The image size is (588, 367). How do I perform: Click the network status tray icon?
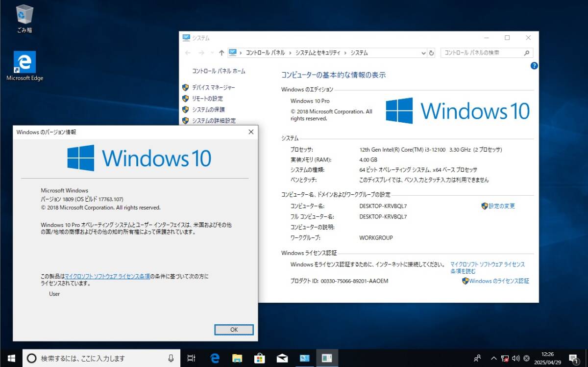(x=505, y=358)
